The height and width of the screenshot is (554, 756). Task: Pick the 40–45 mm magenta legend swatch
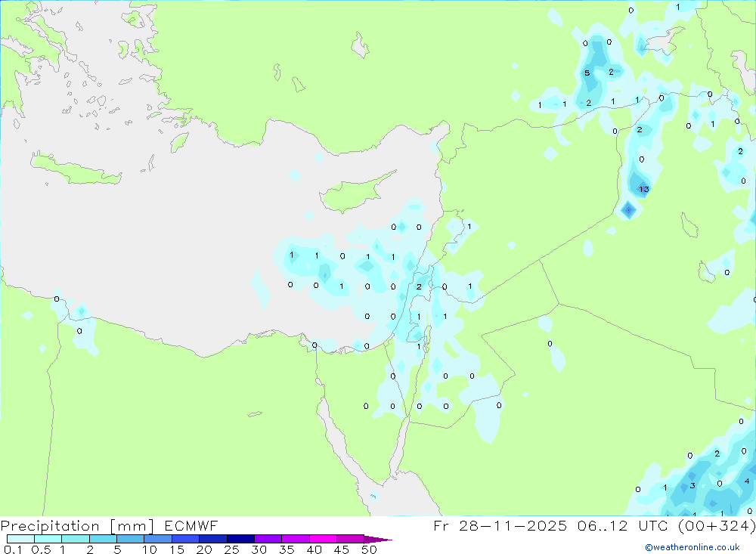click(x=323, y=539)
